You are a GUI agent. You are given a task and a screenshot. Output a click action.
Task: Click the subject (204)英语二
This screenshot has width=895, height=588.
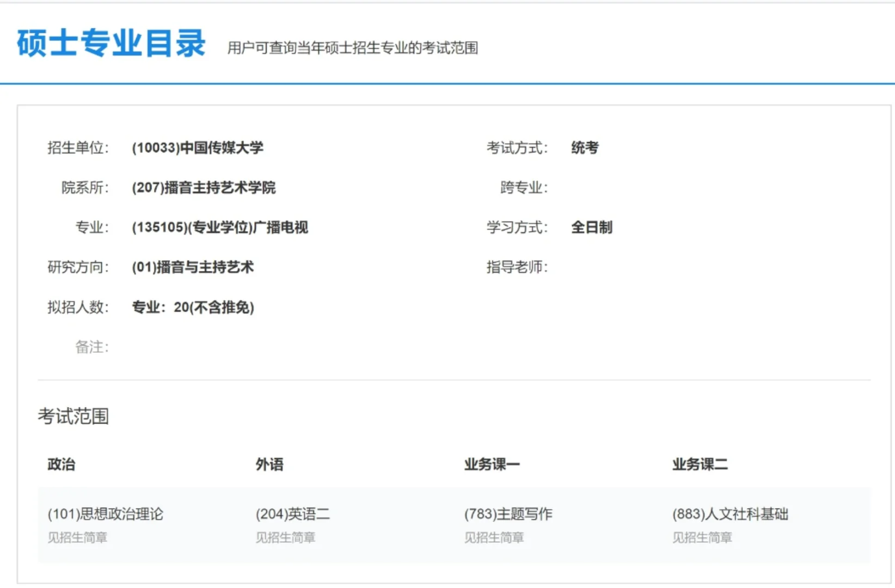293,514
